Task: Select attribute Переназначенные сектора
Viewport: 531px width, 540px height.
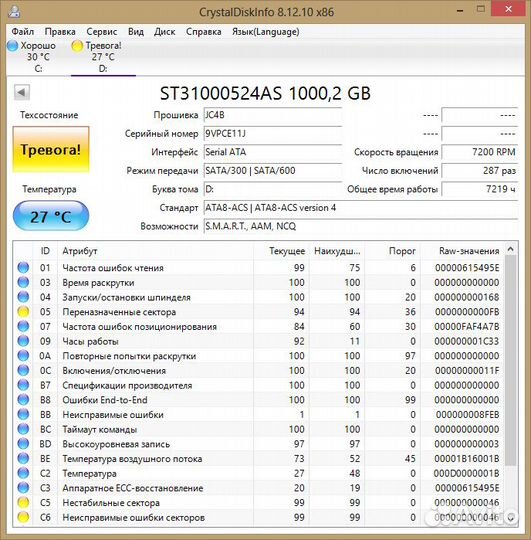Action: click(x=119, y=312)
